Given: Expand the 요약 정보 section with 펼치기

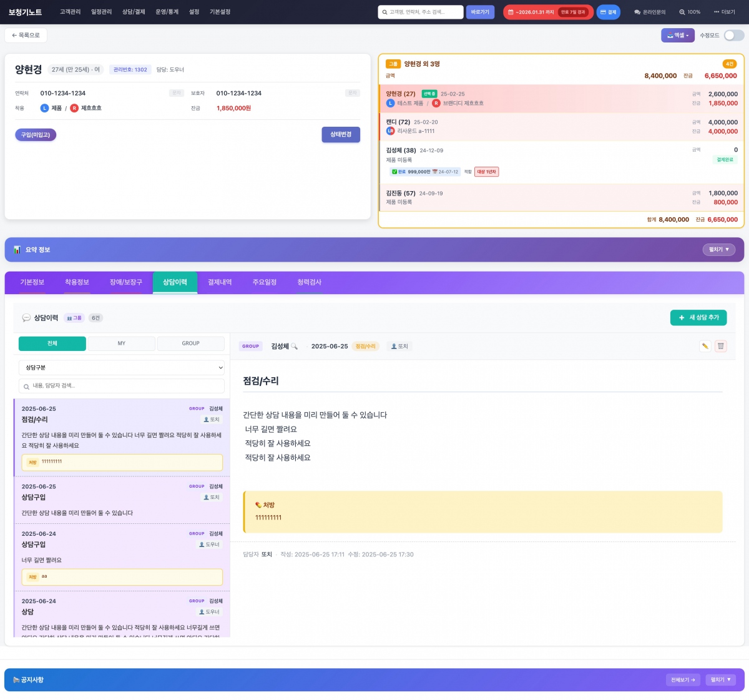Looking at the screenshot, I should [x=718, y=250].
